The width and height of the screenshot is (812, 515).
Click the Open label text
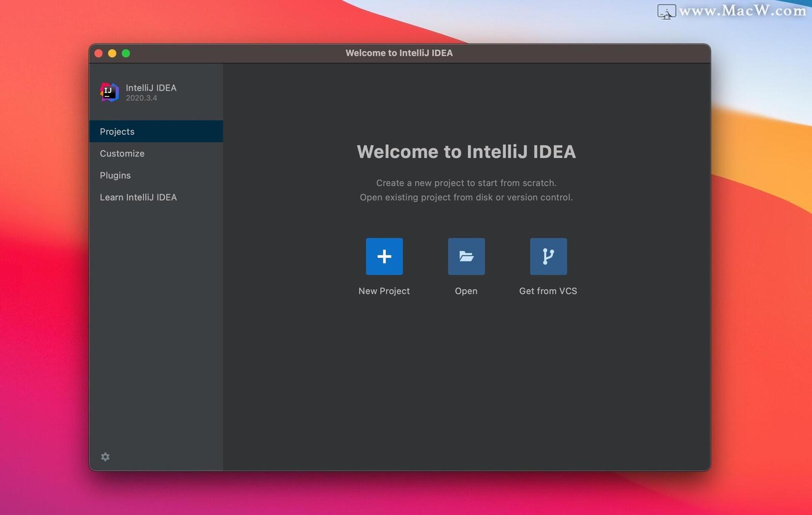(x=466, y=291)
